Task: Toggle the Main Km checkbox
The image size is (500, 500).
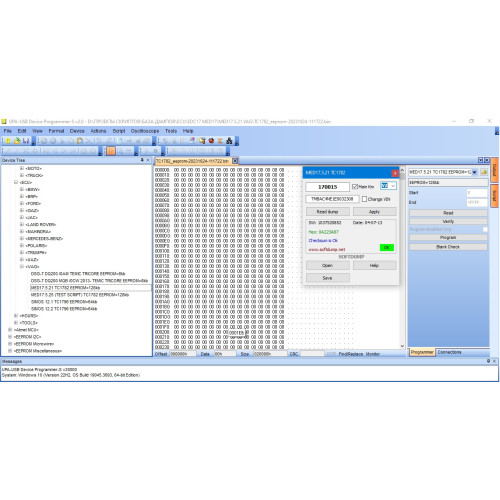Action: point(355,187)
